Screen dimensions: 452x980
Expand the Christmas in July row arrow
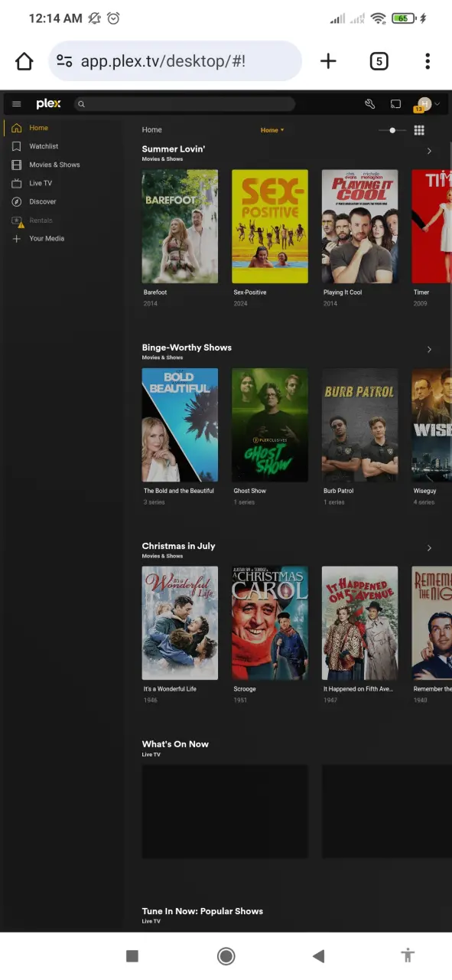tap(429, 548)
